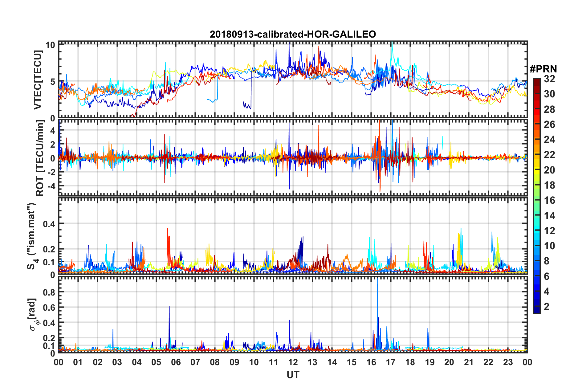Click colorbar tick label 16
Image resolution: width=586 pixels, height=392 pixels.
coord(549,200)
